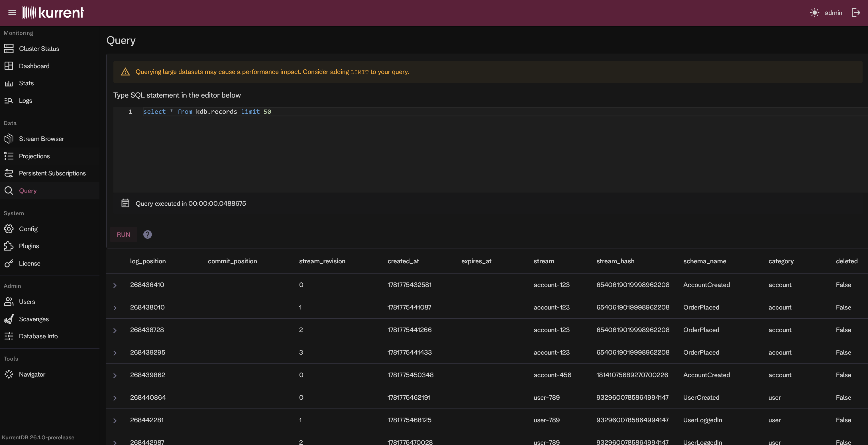
Task: Click stream_revision column header
Action: 322,261
